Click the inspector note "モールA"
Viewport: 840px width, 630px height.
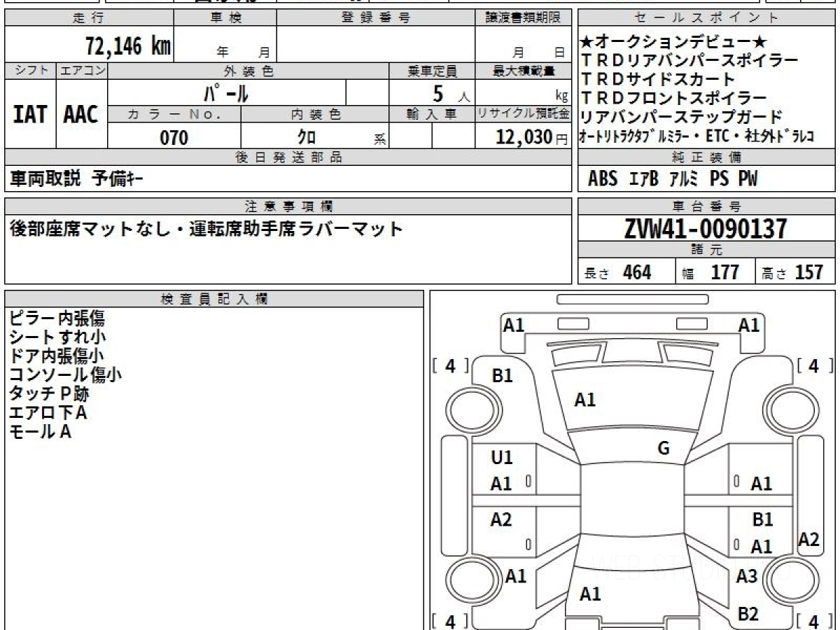click(x=40, y=432)
